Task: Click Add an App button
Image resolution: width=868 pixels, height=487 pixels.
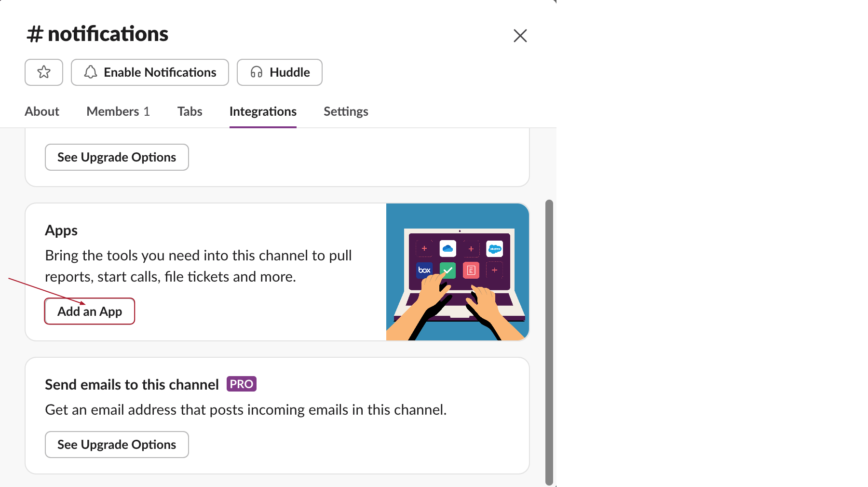Action: tap(90, 311)
